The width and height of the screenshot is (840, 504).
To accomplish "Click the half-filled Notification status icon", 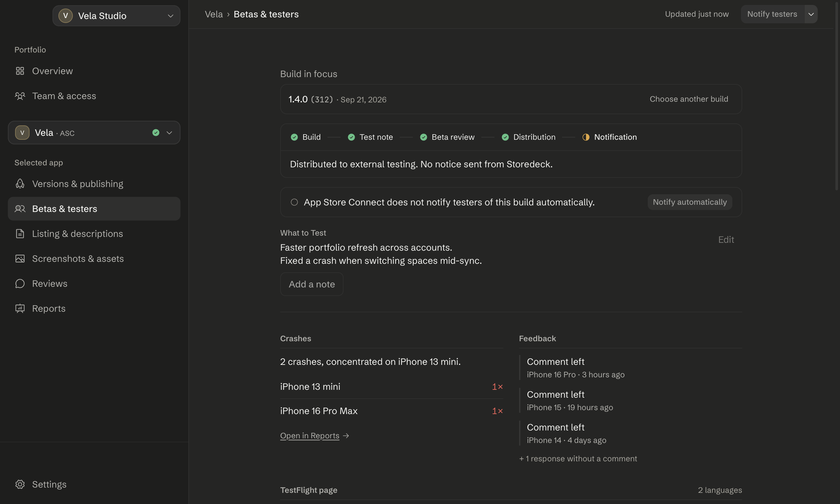I will (x=586, y=137).
